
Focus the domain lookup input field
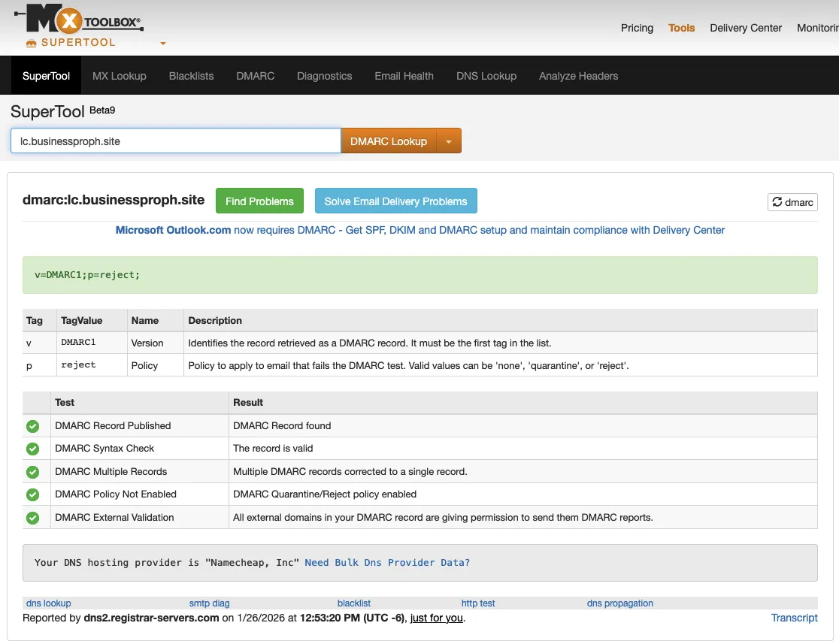click(x=175, y=141)
